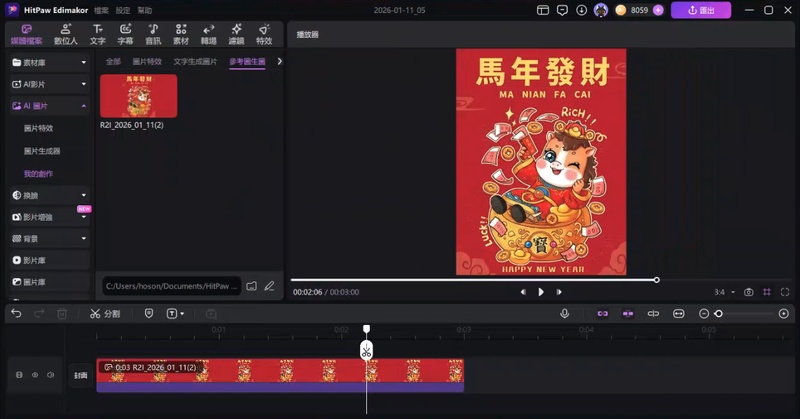The height and width of the screenshot is (419, 800).
Task: Open the 特效 effects tool
Action: point(264,34)
